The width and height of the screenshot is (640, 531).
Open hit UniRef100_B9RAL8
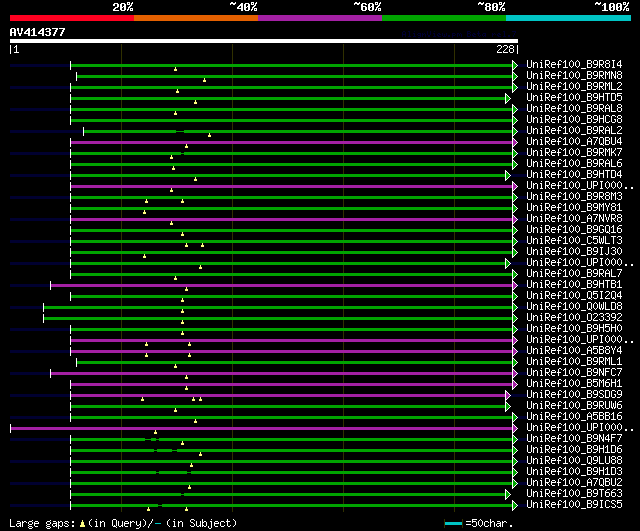pos(574,109)
